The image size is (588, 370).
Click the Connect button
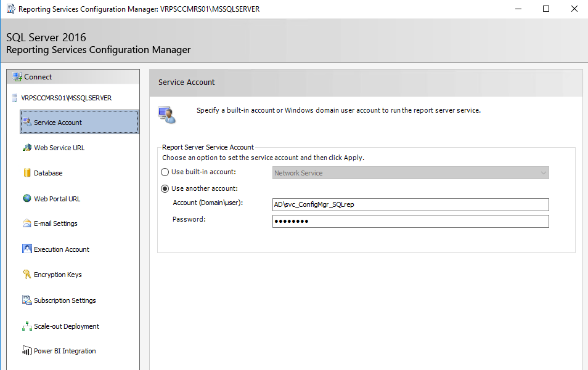coord(73,77)
